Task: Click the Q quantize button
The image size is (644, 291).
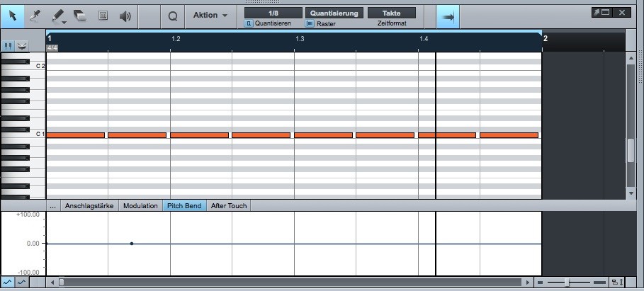Action: point(173,16)
